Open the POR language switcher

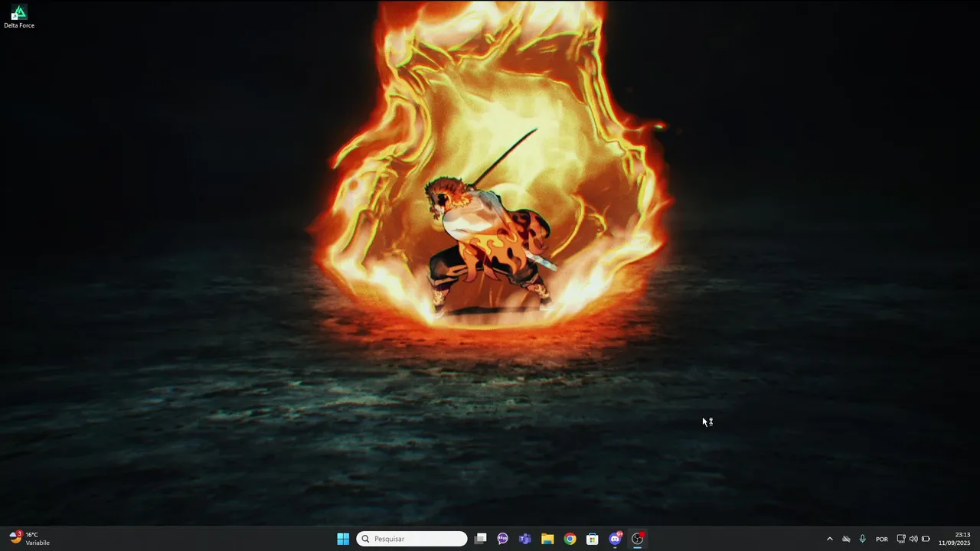tap(882, 539)
